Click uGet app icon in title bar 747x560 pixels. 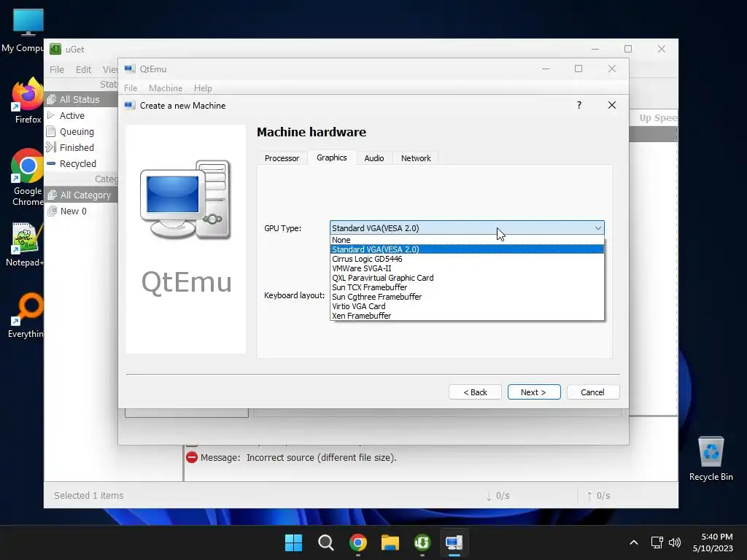55,49
